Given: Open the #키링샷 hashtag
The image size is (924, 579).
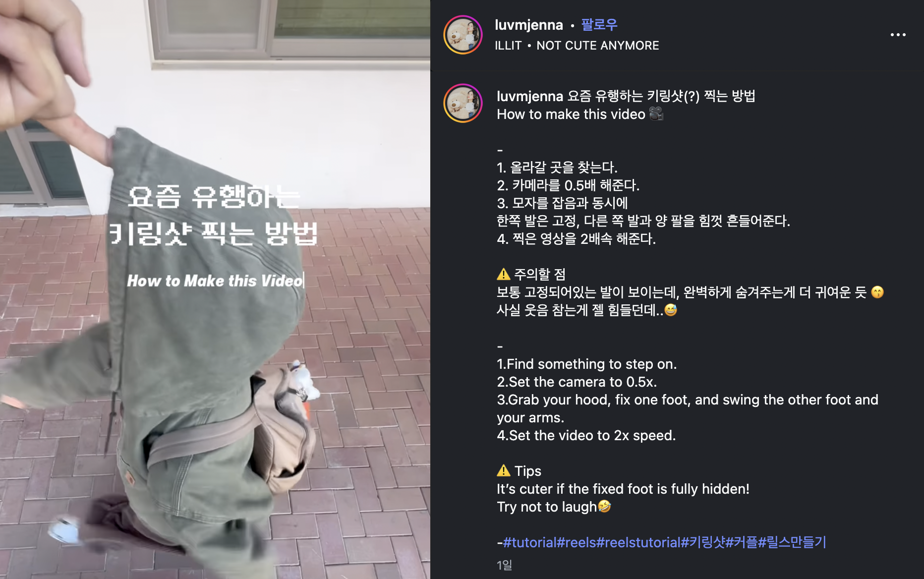Looking at the screenshot, I should (x=703, y=542).
